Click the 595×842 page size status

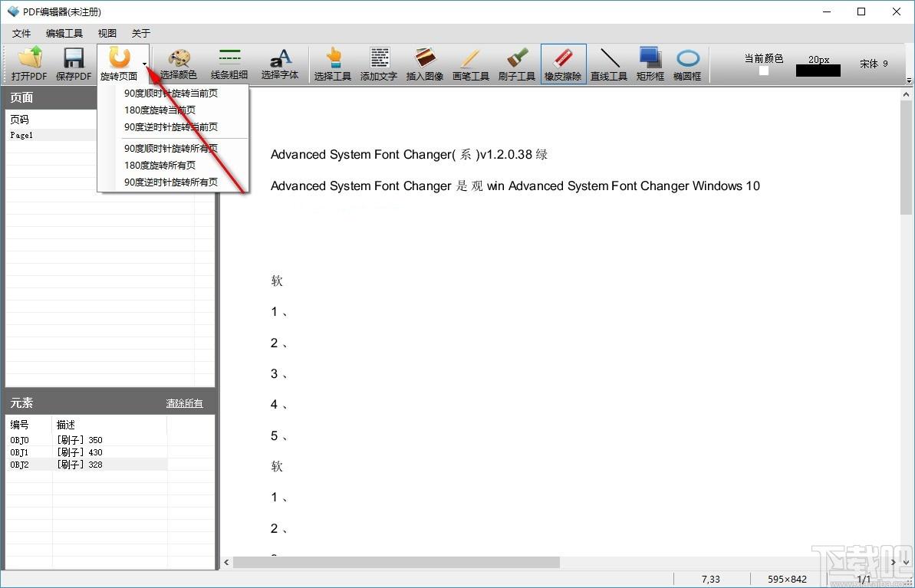[x=787, y=580]
